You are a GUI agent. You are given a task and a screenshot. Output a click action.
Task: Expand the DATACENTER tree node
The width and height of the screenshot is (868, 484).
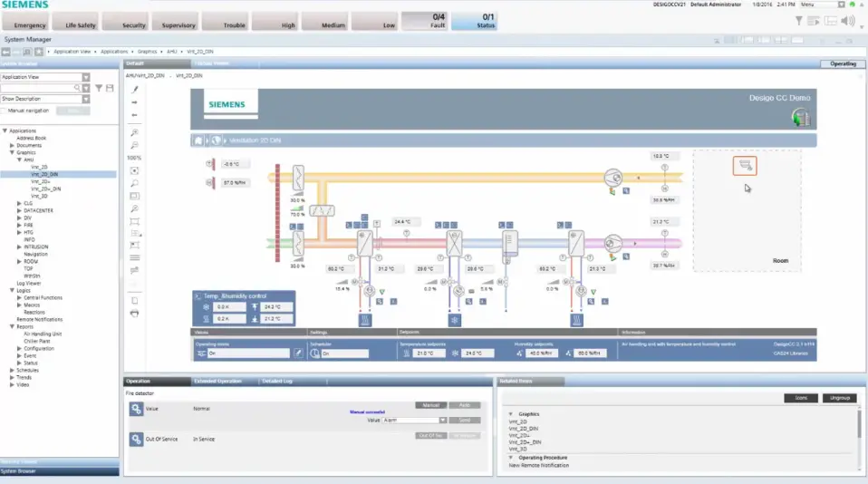pos(19,210)
